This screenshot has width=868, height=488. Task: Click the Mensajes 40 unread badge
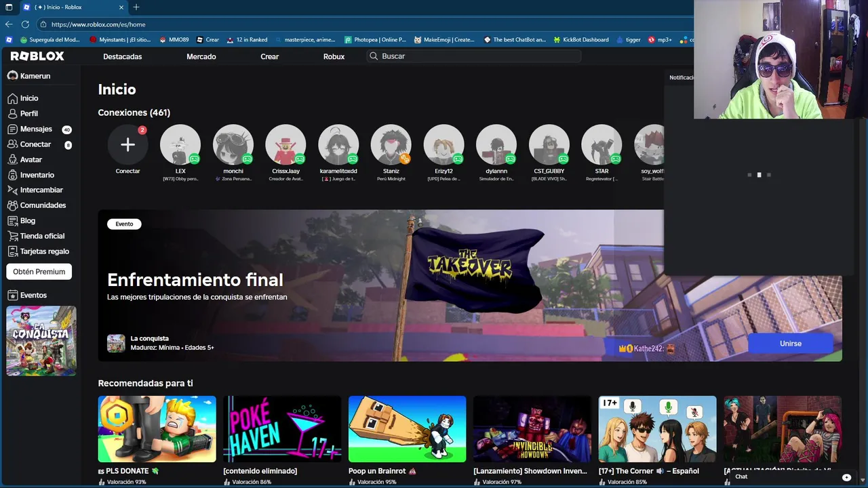[x=66, y=129]
